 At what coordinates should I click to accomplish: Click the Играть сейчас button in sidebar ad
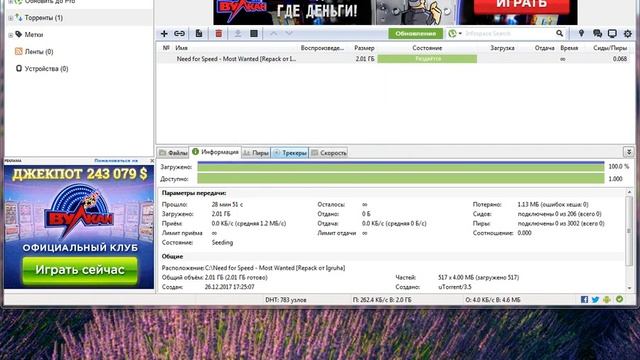point(80,270)
